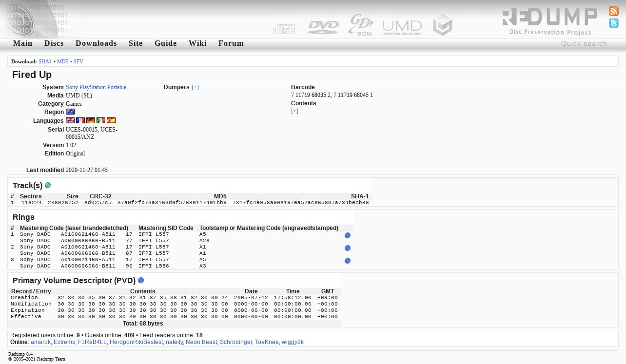
Task: Expand the Contents section
Action: point(294,111)
